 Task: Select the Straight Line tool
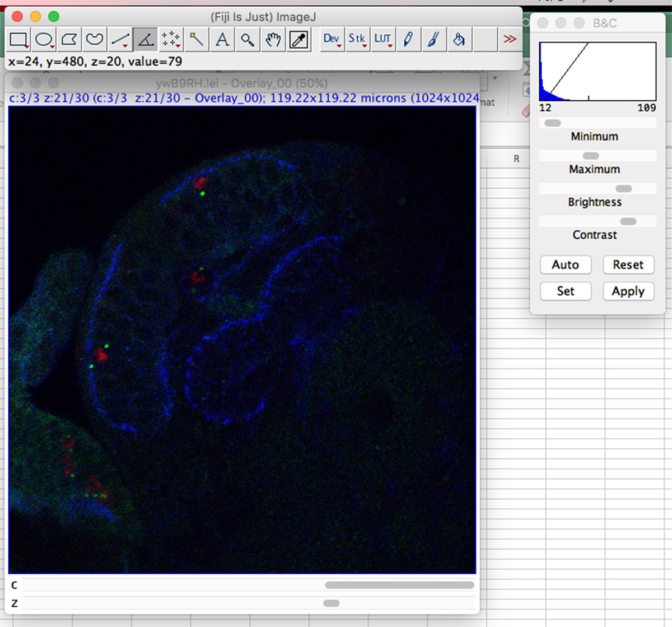pos(120,39)
